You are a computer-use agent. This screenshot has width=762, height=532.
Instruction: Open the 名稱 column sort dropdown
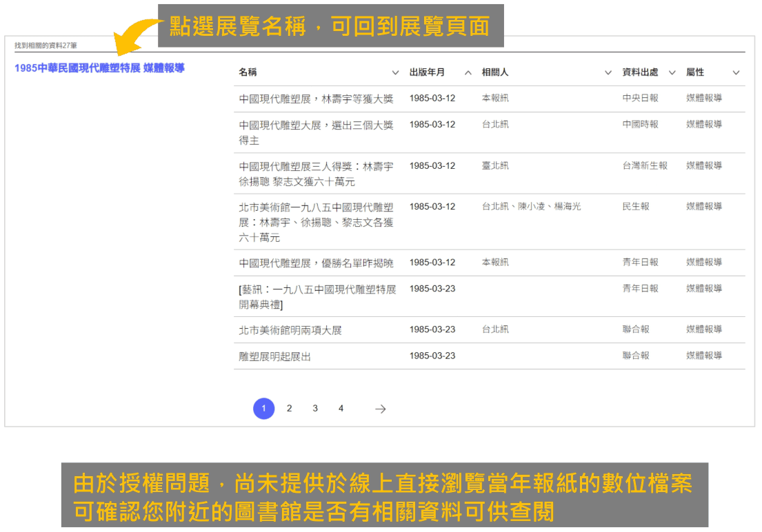395,72
